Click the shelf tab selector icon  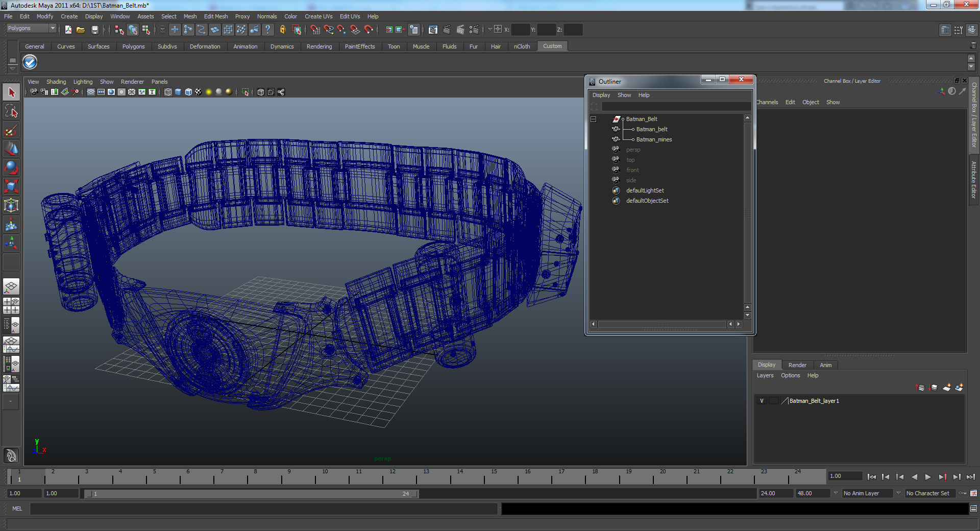tap(12, 61)
